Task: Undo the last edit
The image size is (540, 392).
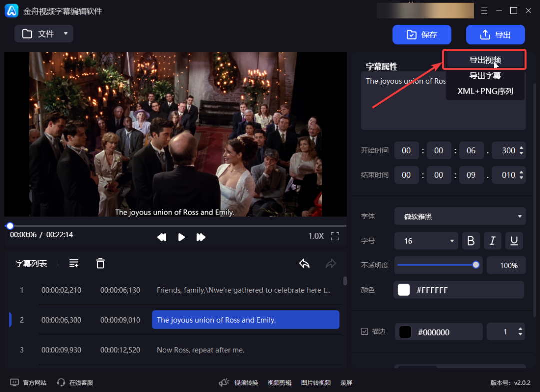Action: [304, 263]
